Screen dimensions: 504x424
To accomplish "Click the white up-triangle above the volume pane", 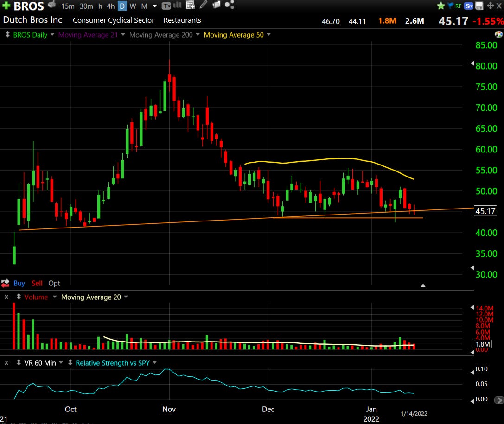I will 423,285.
